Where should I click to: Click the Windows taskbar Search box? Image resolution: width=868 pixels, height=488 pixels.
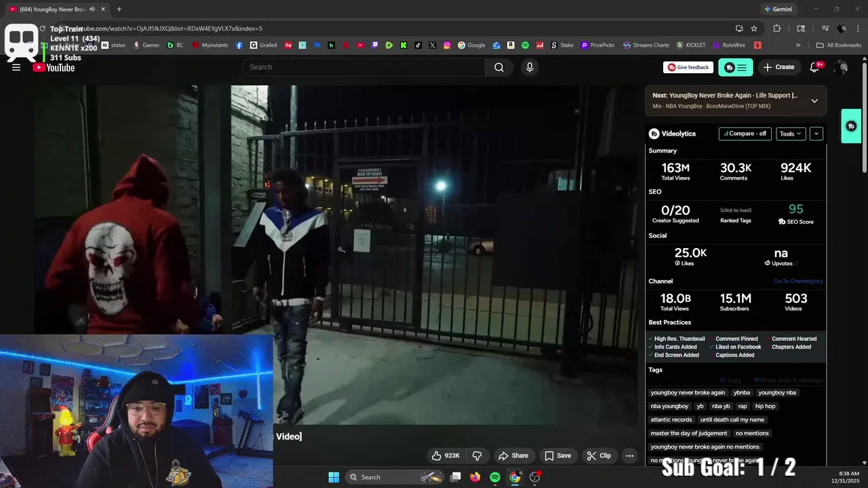(x=394, y=477)
